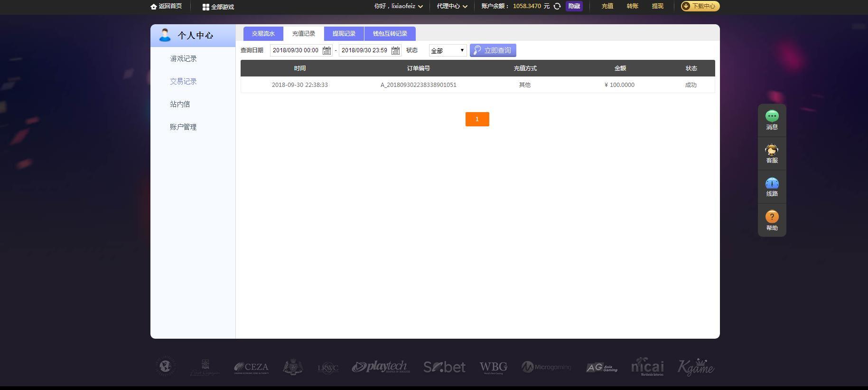The width and height of the screenshot is (868, 390).
Task: Click 状态 column header in table
Action: click(x=691, y=68)
